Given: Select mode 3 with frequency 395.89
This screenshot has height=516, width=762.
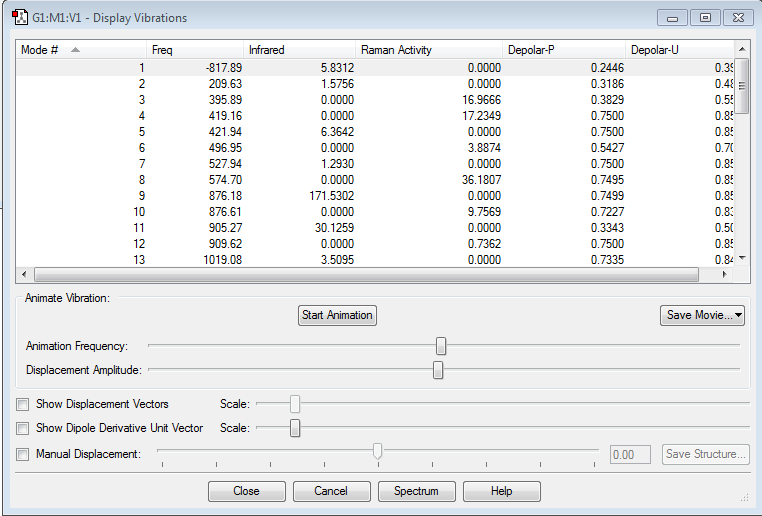Looking at the screenshot, I should [375, 100].
